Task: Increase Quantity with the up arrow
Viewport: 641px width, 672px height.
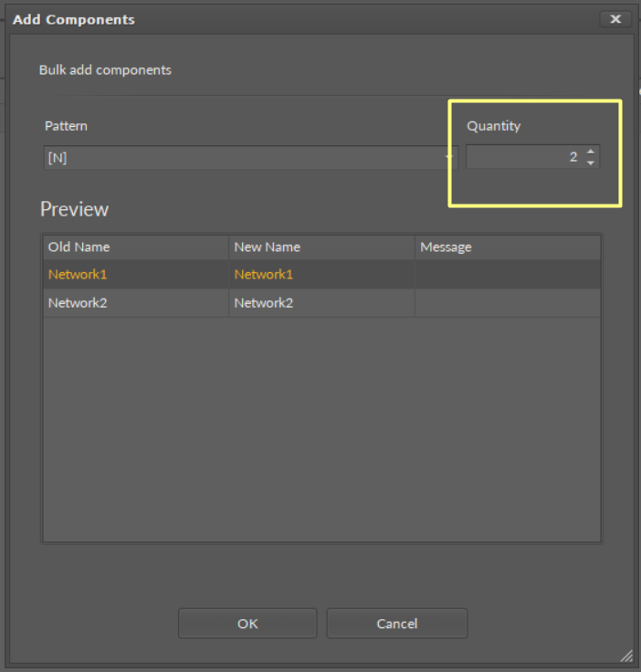Action: tap(591, 152)
